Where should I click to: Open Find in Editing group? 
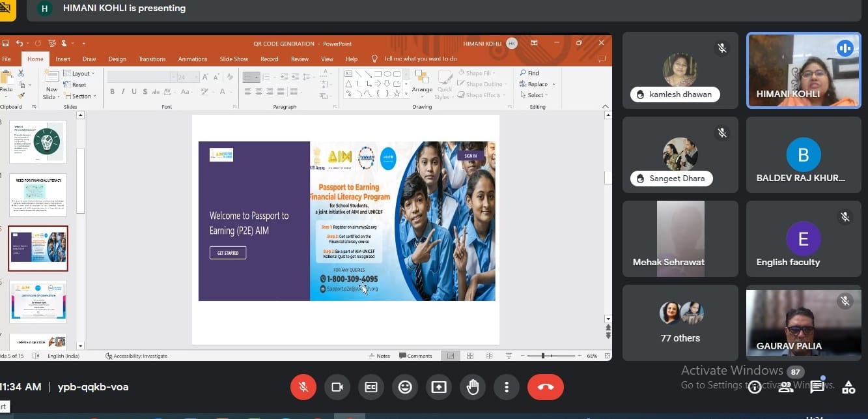pos(529,73)
